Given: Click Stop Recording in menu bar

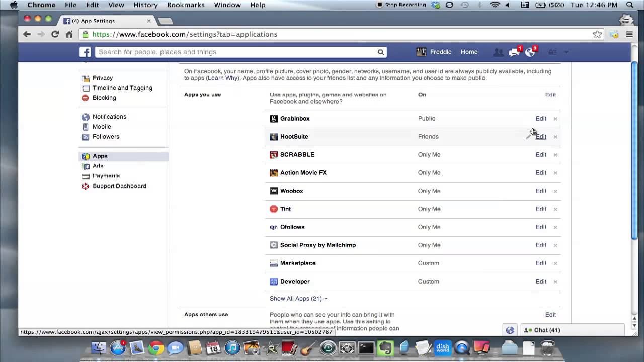Looking at the screenshot, I should pos(401,5).
